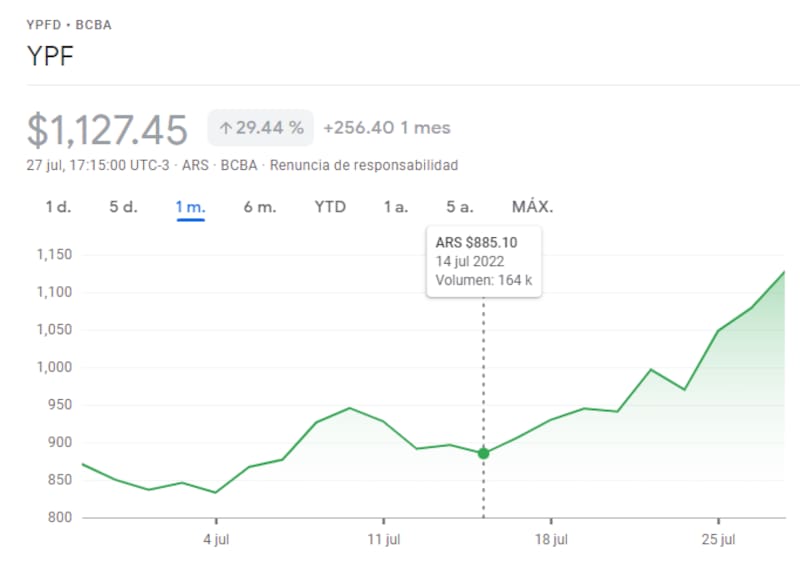The image size is (800, 562).
Task: Switch chart to 1 a. range
Action: coord(396,207)
